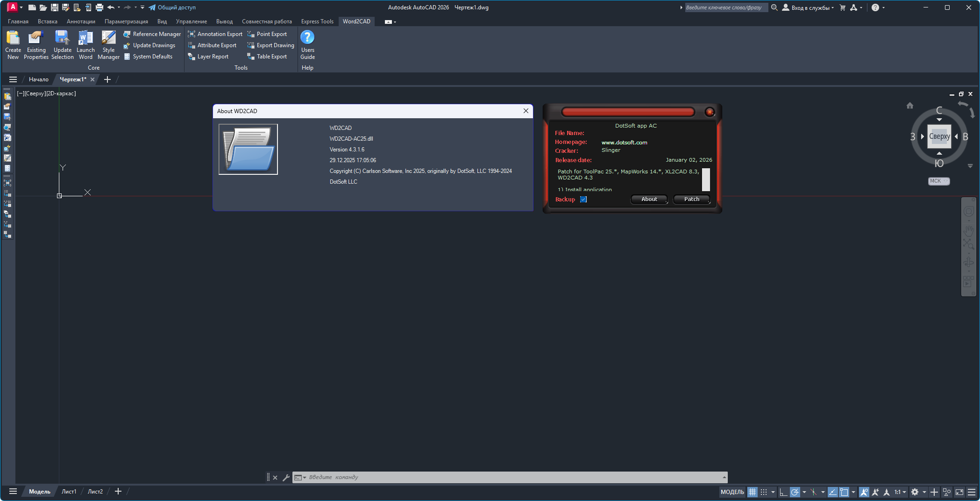This screenshot has height=501, width=980.
Task: Toggle the Backup checkbox
Action: click(x=583, y=200)
